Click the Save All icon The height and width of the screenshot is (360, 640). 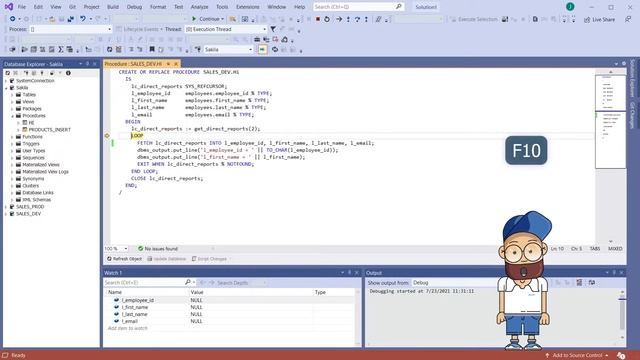pos(71,19)
